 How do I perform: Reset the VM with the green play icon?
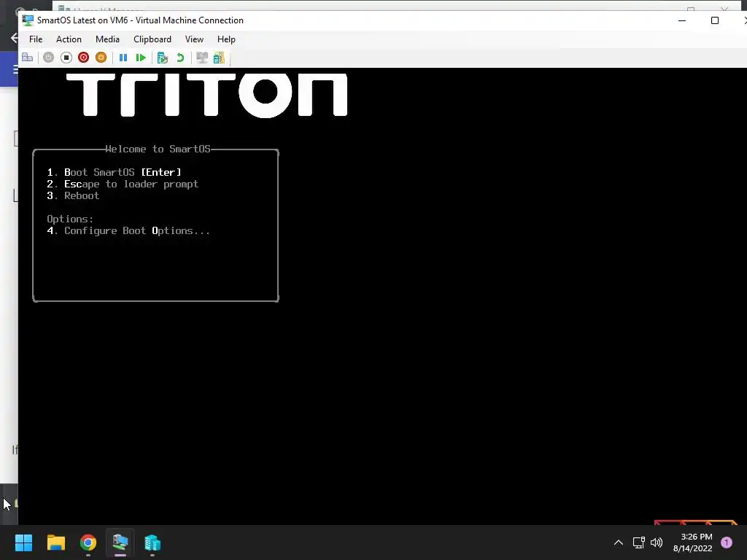point(141,58)
